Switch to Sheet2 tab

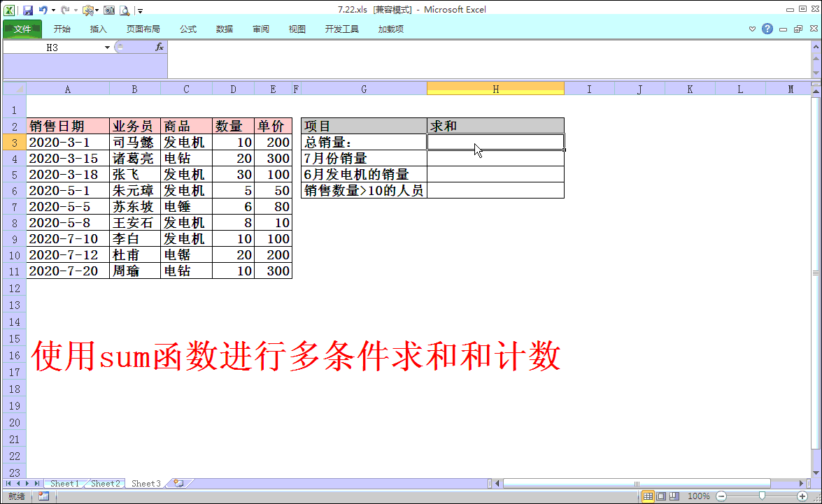click(106, 484)
